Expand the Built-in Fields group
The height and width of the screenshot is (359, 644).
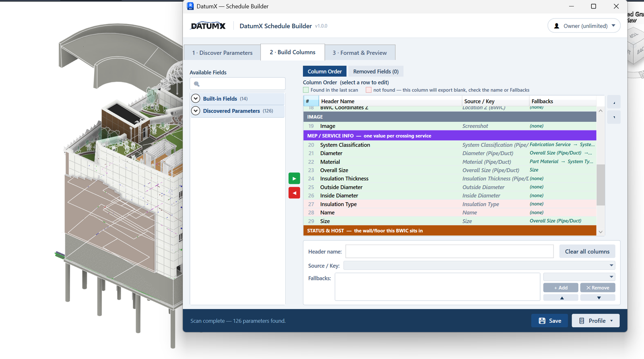click(x=196, y=99)
